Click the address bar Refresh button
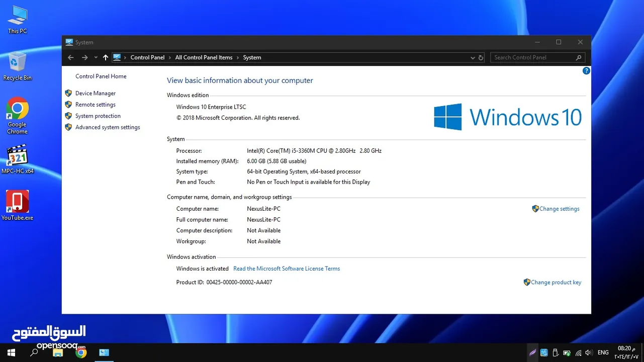This screenshot has height=362, width=644. click(x=481, y=57)
